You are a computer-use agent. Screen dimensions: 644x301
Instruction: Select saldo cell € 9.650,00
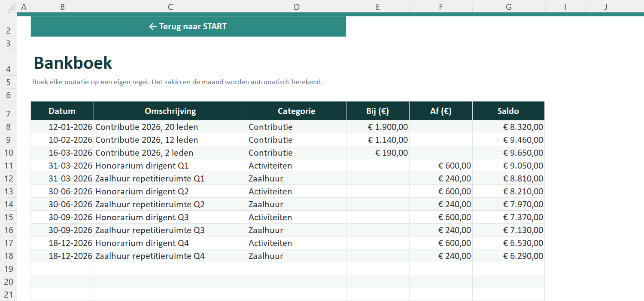coord(509,153)
